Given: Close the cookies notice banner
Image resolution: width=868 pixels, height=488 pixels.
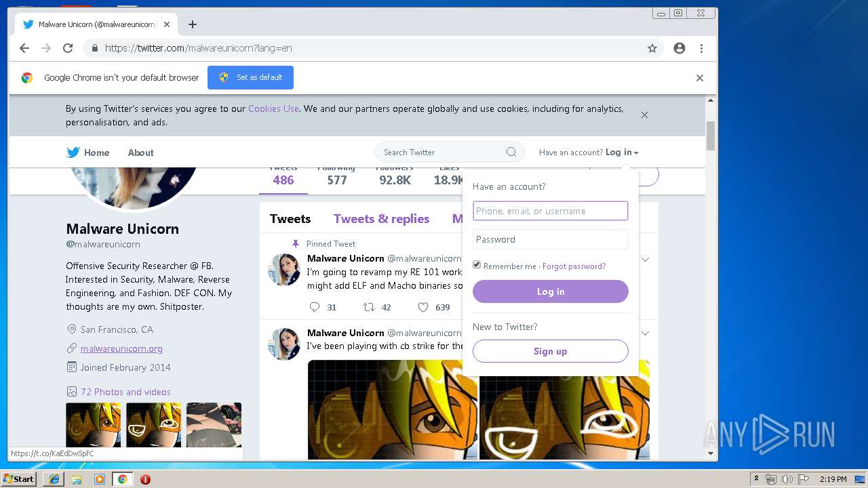Looking at the screenshot, I should [x=644, y=115].
